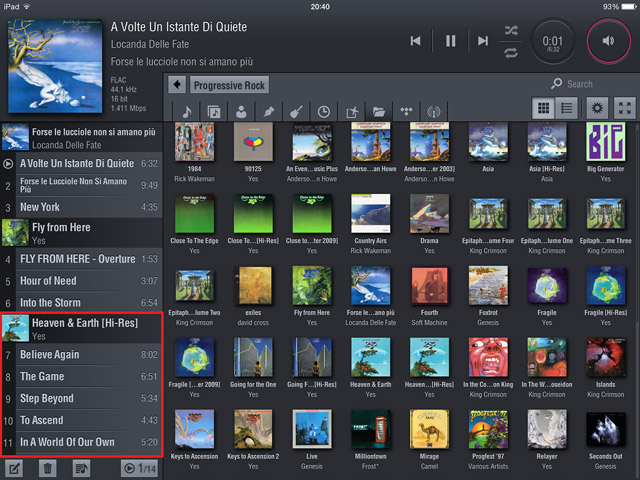Switch to grid view
This screenshot has width=640, height=480.
coord(545,108)
